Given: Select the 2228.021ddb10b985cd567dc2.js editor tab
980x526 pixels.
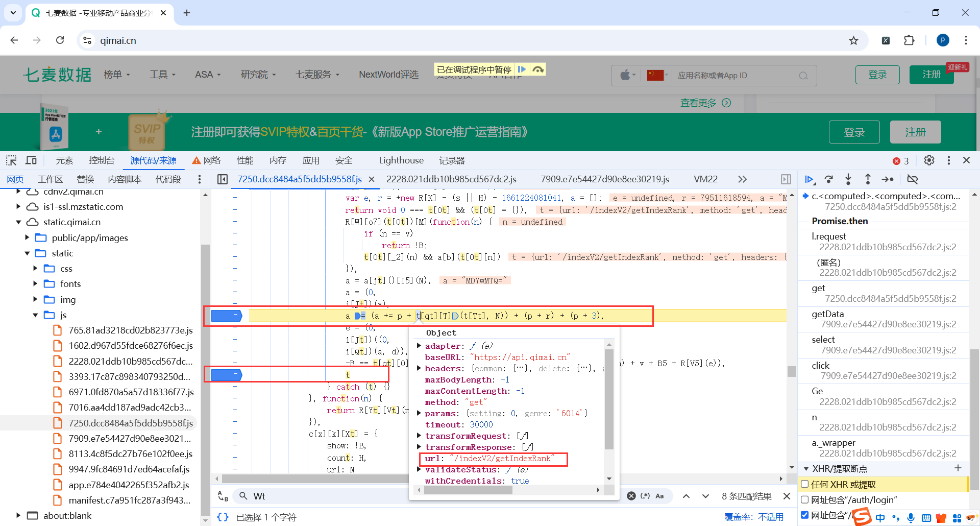Looking at the screenshot, I should coord(451,179).
